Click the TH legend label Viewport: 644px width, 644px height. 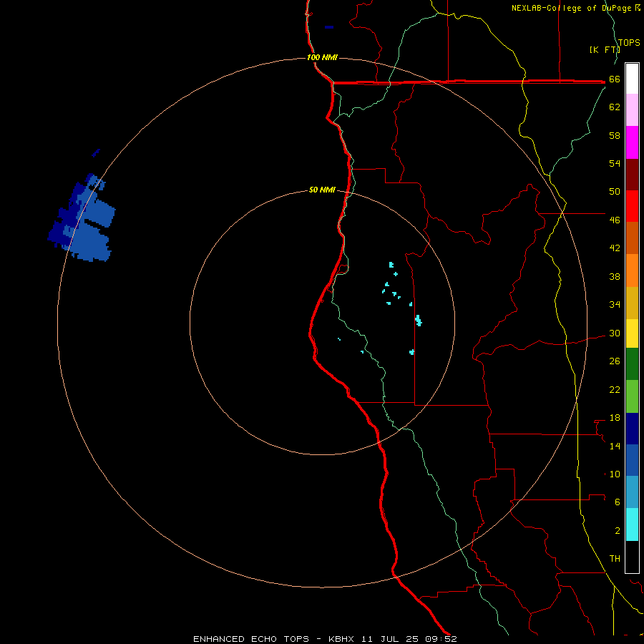pyautogui.click(x=615, y=559)
